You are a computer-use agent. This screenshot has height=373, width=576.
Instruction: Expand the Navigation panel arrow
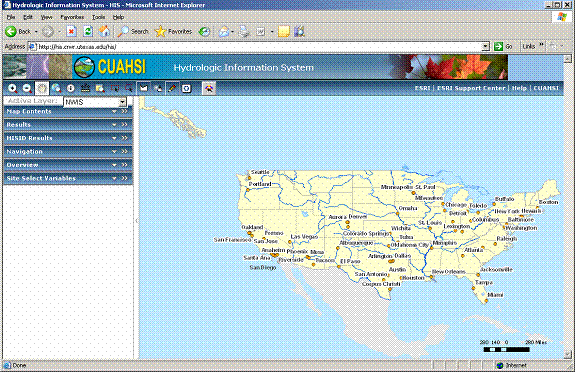tap(115, 151)
